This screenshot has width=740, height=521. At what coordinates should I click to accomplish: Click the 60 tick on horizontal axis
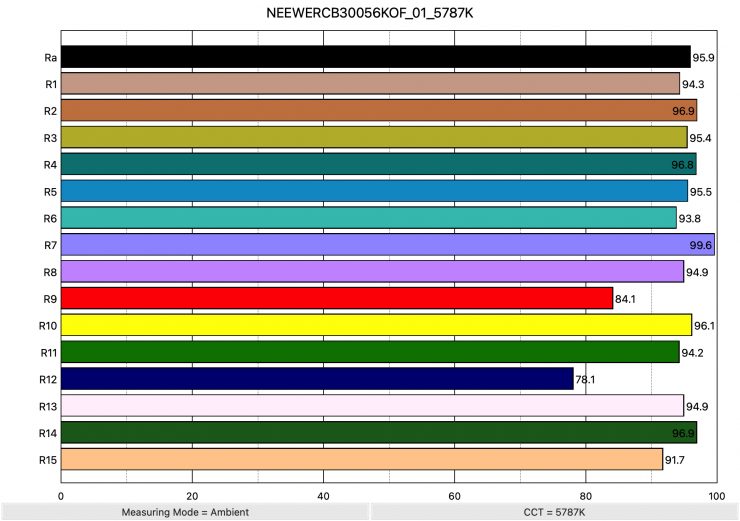[454, 495]
